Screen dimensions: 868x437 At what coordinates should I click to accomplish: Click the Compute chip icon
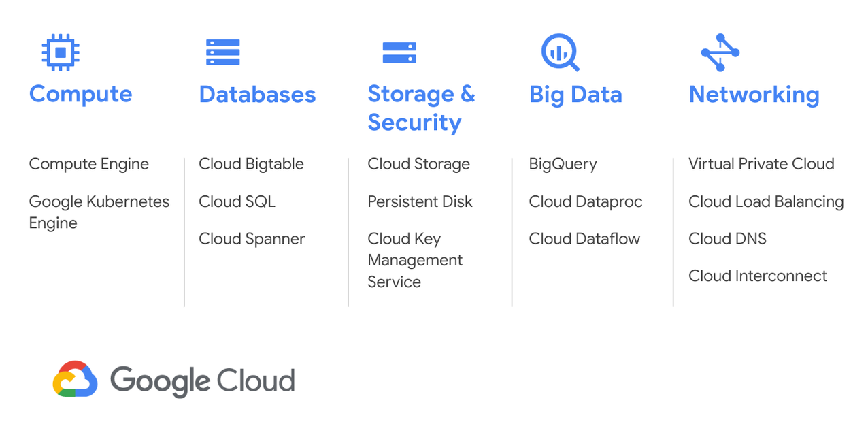60,52
